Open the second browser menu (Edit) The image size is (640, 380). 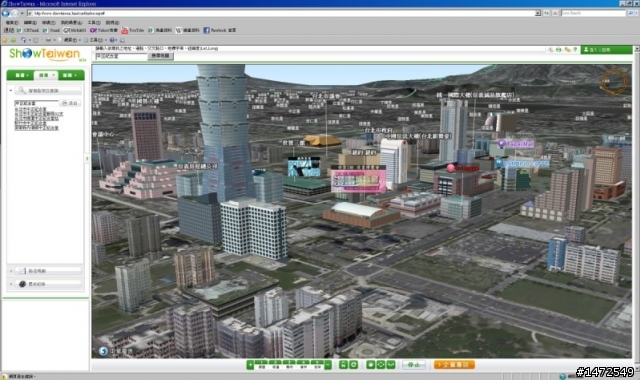click(30, 23)
